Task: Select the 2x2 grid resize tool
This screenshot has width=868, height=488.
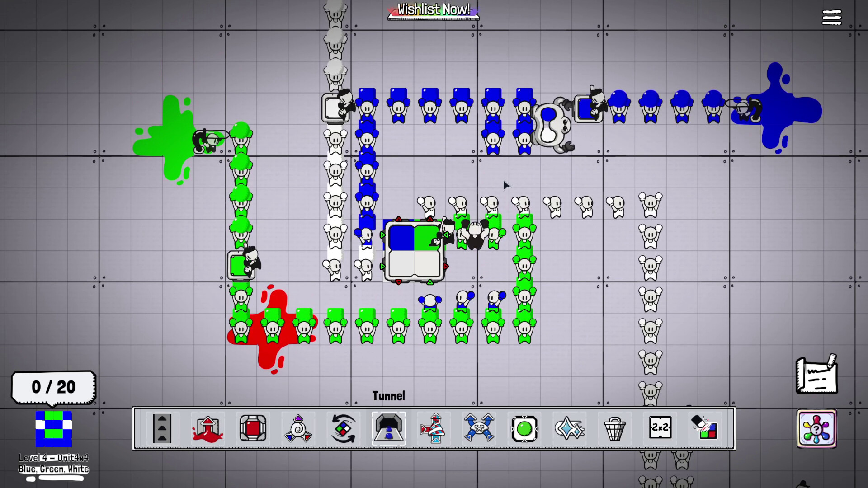Action: click(660, 428)
